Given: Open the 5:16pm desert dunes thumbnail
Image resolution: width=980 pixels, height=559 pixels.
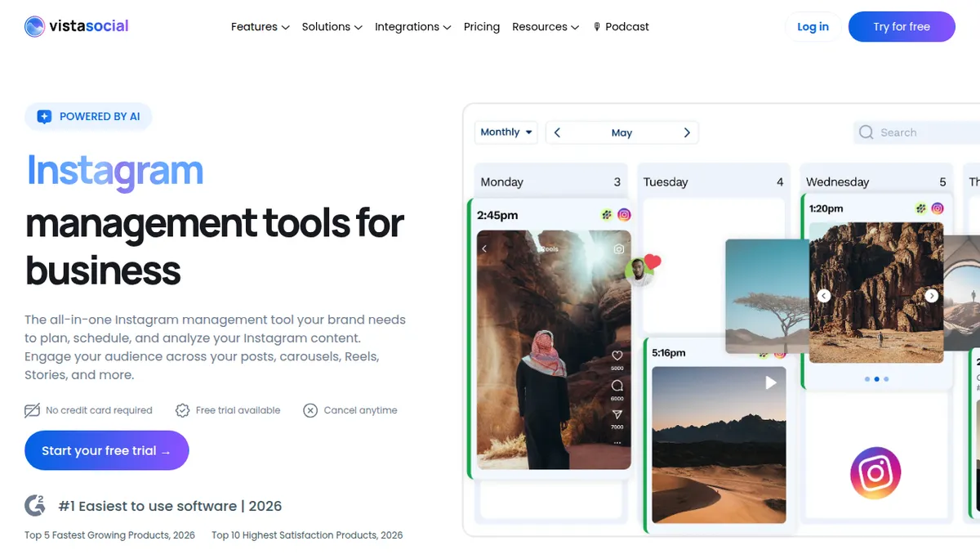Looking at the screenshot, I should tap(719, 445).
